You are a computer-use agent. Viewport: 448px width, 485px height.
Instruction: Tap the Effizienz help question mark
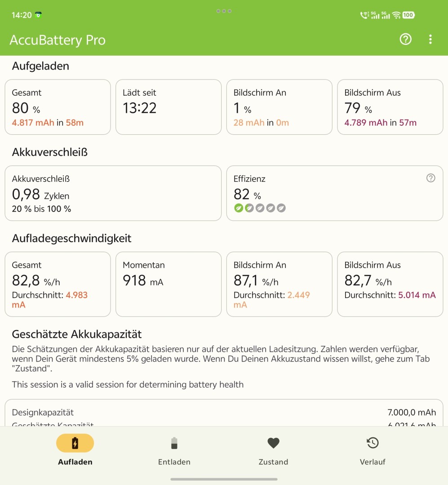(430, 178)
